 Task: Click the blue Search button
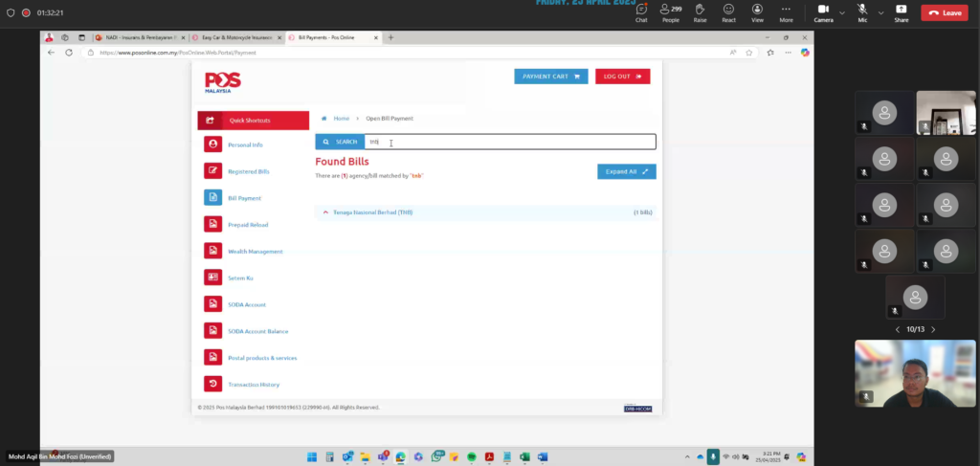pos(340,142)
